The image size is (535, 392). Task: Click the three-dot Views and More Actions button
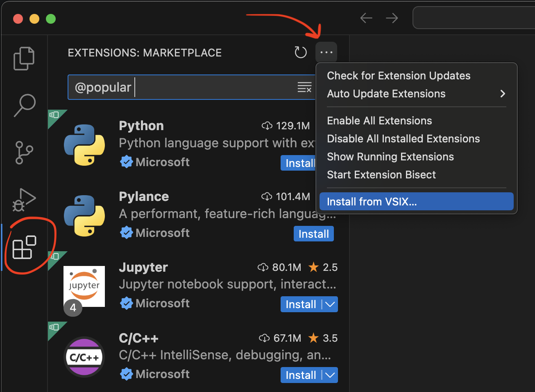pos(326,52)
